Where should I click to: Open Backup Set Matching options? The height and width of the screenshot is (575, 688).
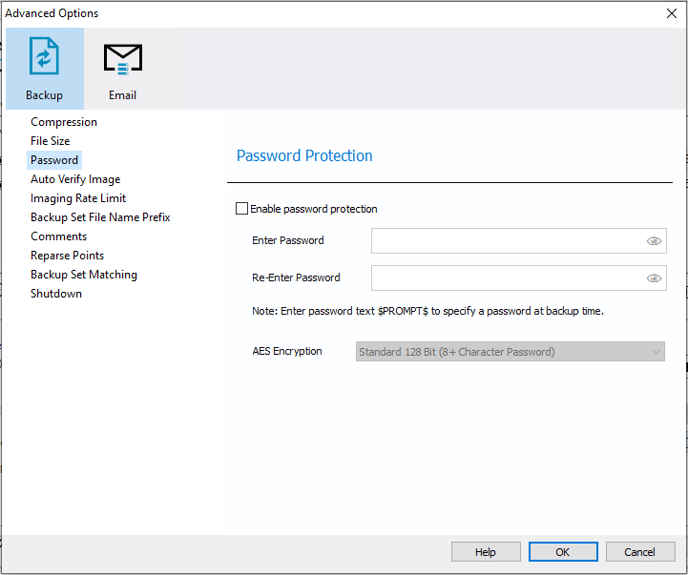coord(84,274)
